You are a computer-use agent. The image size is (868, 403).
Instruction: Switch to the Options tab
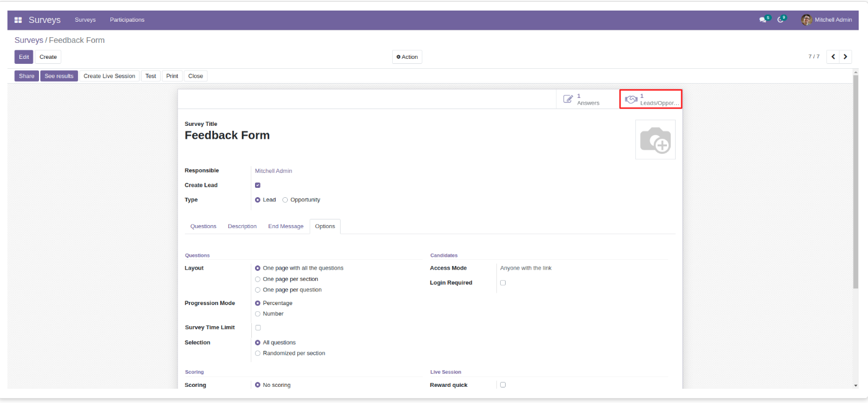coord(325,226)
